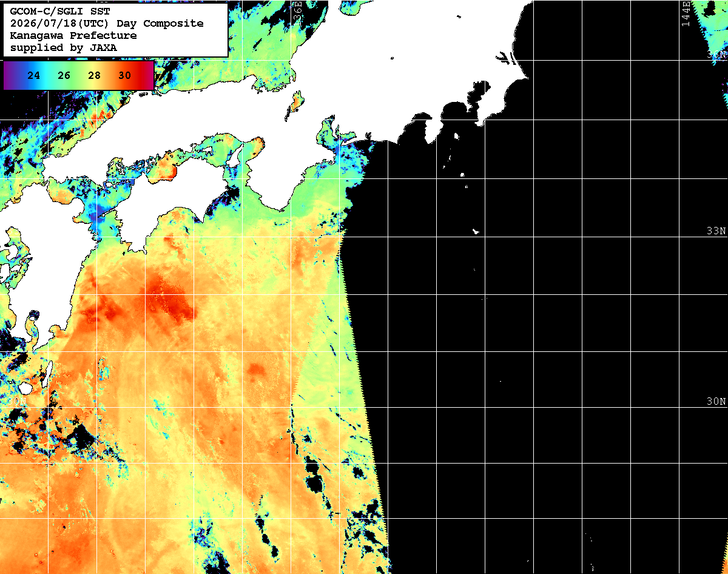This screenshot has width=728, height=574.
Task: Click the large black cloud patch below left 30N label
Action: (x=81, y=436)
